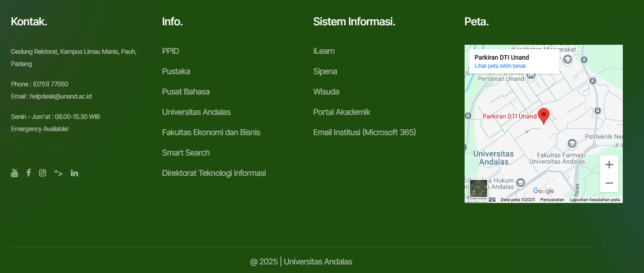Click Laporkan kesalahan peta on map
This screenshot has width=644, height=273.
(x=594, y=200)
